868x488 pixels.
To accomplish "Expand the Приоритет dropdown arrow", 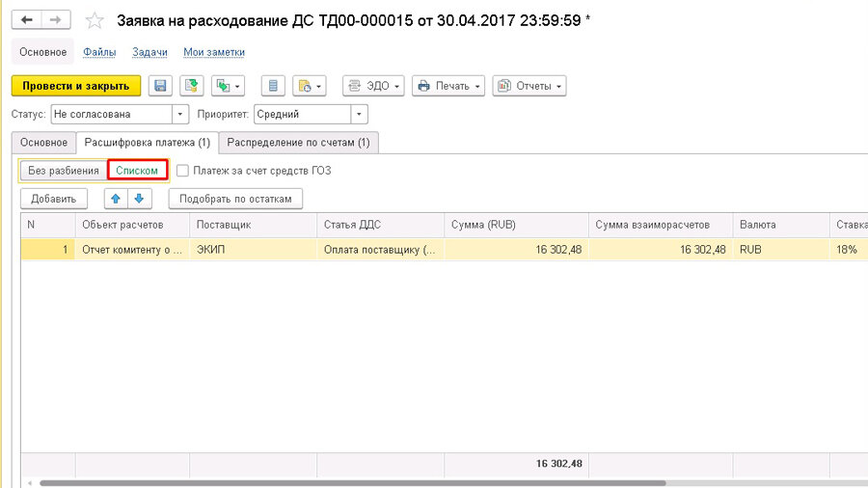I will pyautogui.click(x=359, y=115).
